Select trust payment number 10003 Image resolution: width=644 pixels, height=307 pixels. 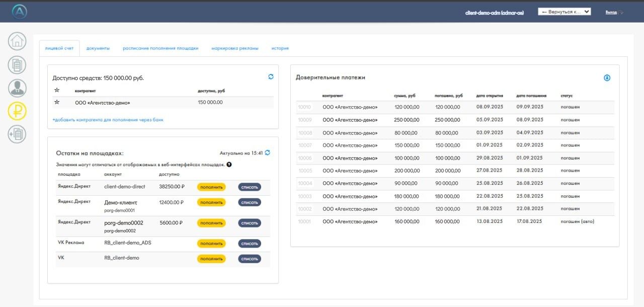click(305, 196)
